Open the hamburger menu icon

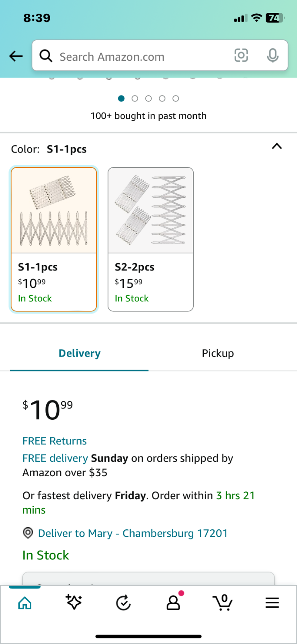[x=272, y=603]
